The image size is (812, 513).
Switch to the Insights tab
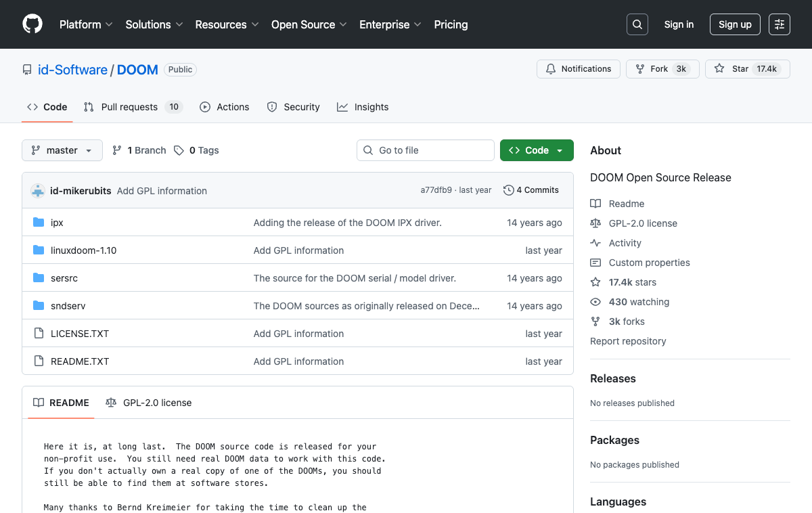tap(363, 107)
